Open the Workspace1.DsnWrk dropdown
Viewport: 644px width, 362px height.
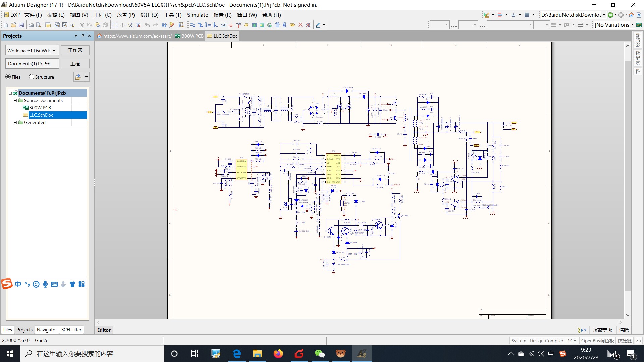tap(54, 51)
